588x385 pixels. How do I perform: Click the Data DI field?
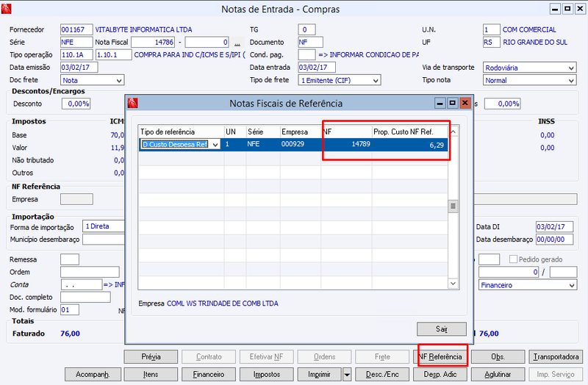pos(555,227)
